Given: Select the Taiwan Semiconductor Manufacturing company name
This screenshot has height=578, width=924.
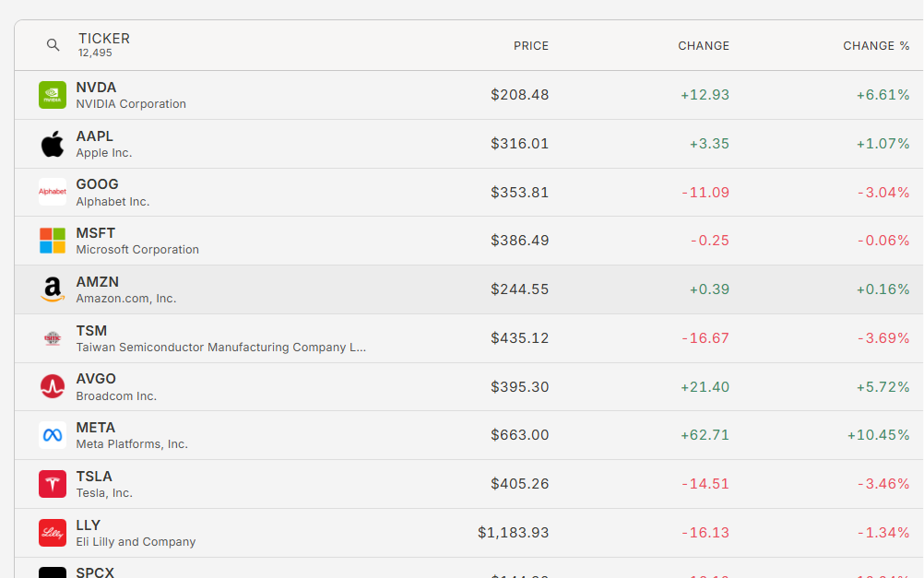Looking at the screenshot, I should (x=221, y=348).
